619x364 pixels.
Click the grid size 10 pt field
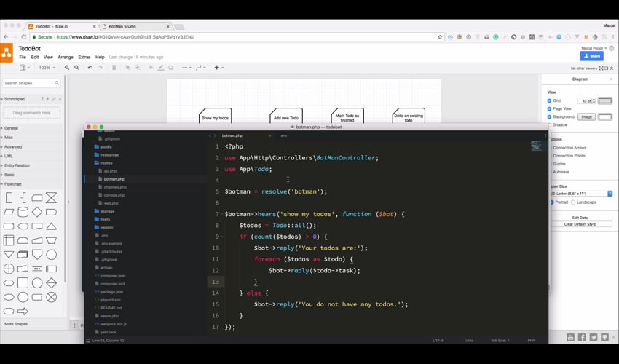[586, 101]
